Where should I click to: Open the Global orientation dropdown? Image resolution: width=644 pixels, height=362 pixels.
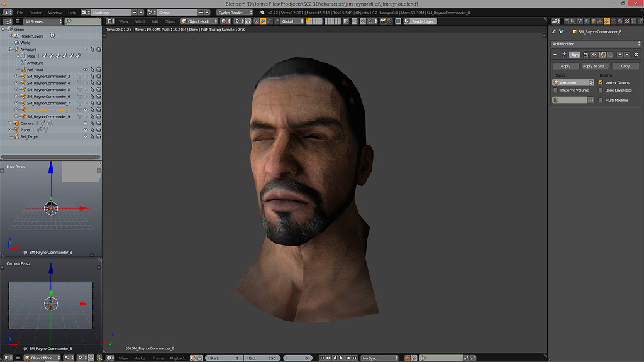pos(292,21)
